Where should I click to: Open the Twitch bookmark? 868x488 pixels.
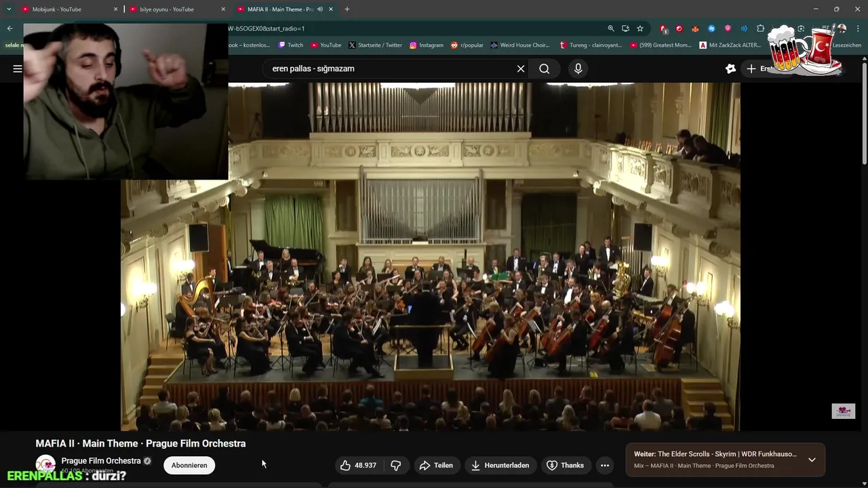tap(291, 45)
